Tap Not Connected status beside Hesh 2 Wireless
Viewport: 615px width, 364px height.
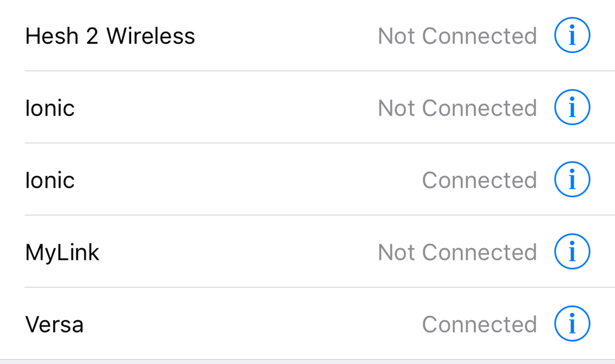(x=457, y=36)
